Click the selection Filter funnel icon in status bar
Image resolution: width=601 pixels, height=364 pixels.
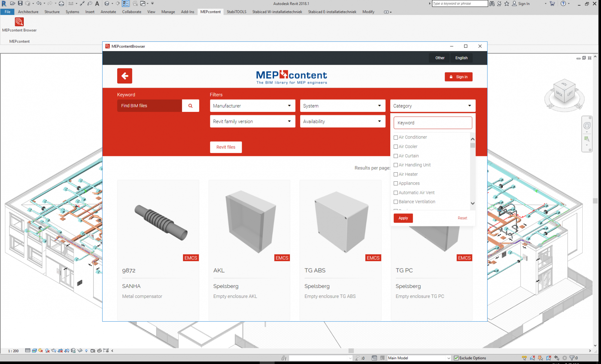[572, 358]
